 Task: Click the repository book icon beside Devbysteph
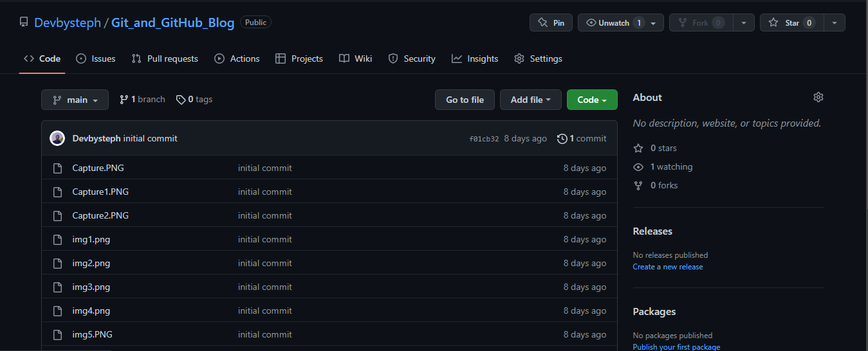point(24,22)
